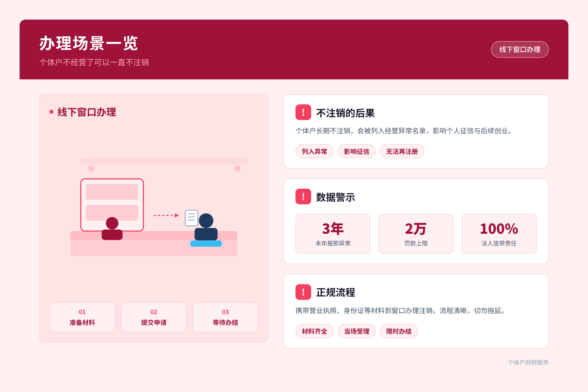Click the document icon in the illustration

click(x=192, y=218)
